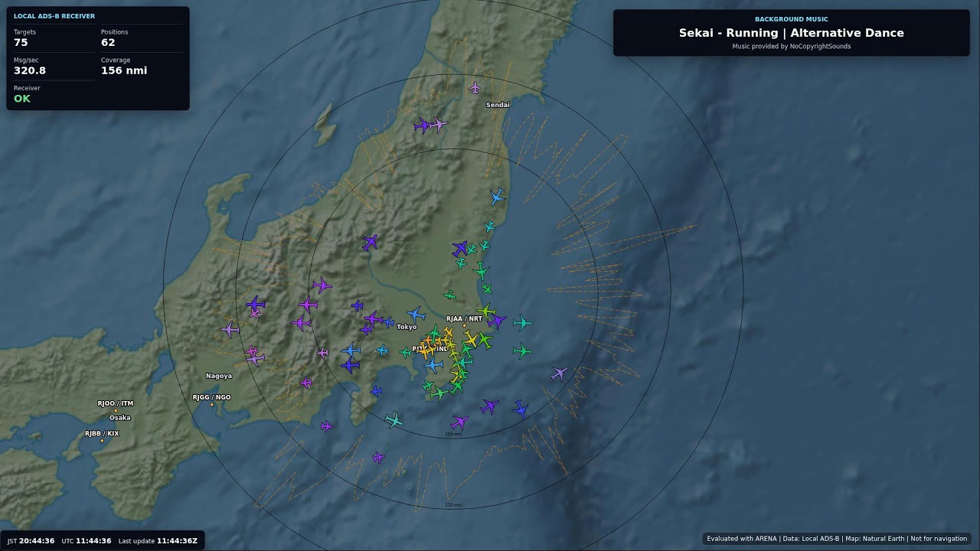Select the magenta aircraft above the 100nmi label
The height and width of the screenshot is (551, 980).
click(x=459, y=422)
